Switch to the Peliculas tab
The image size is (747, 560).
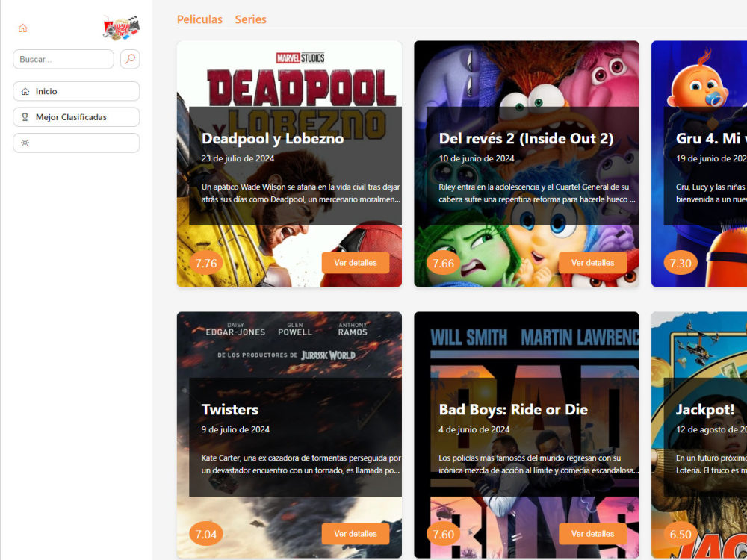(199, 19)
